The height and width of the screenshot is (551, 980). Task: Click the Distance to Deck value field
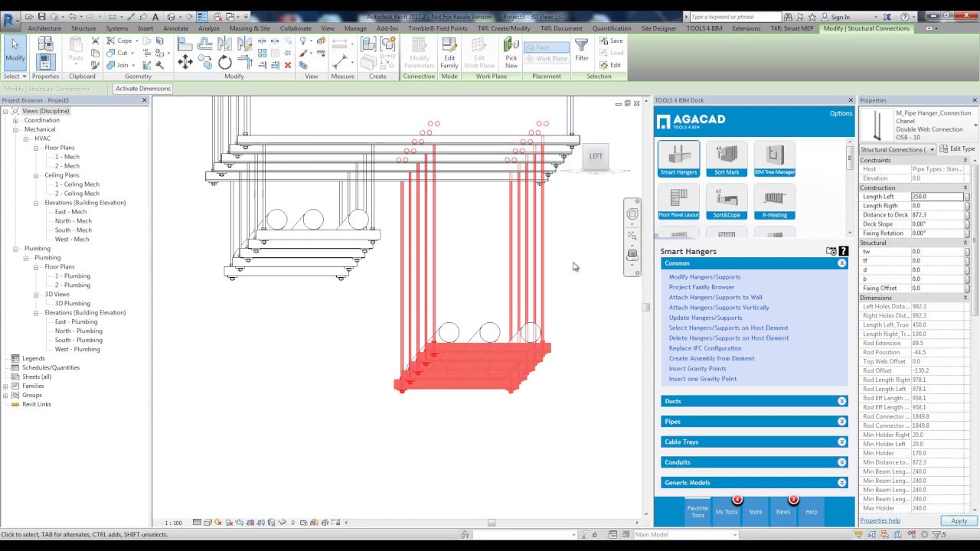936,215
